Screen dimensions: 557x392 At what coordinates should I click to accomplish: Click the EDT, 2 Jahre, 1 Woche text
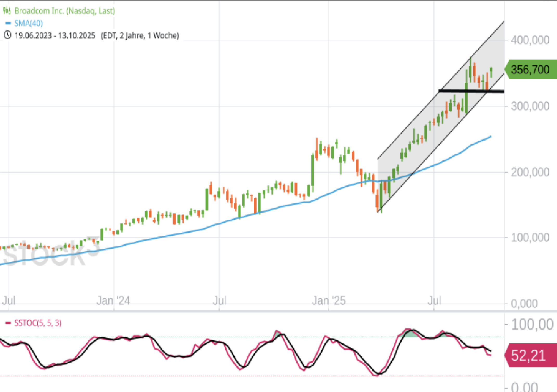pyautogui.click(x=140, y=35)
